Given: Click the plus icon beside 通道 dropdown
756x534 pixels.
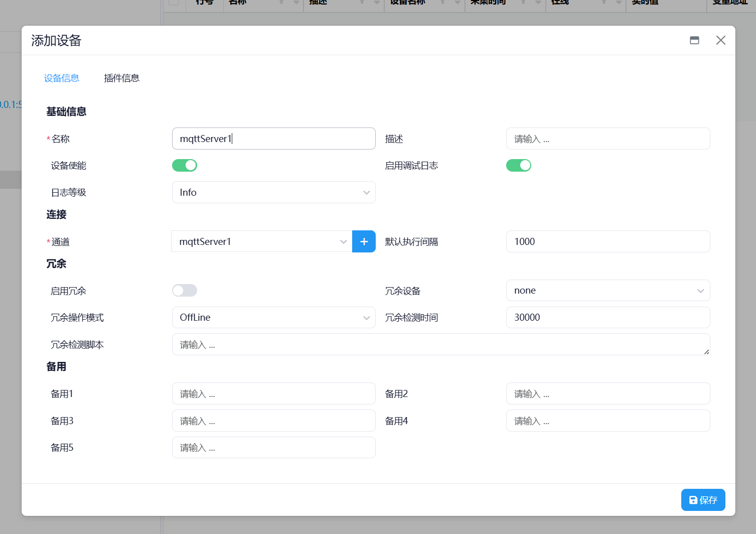Looking at the screenshot, I should (364, 241).
